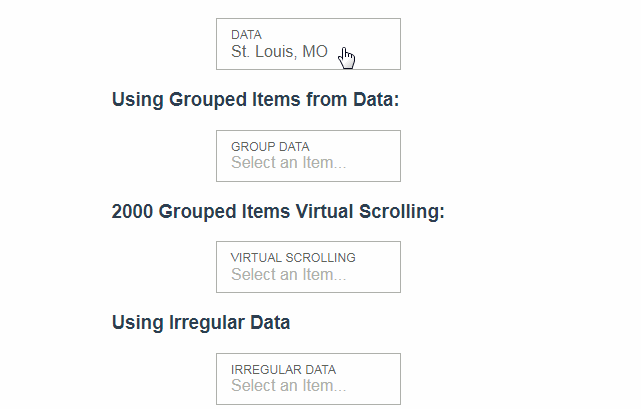Click the DATA field label
The height and width of the screenshot is (409, 641).
[246, 35]
